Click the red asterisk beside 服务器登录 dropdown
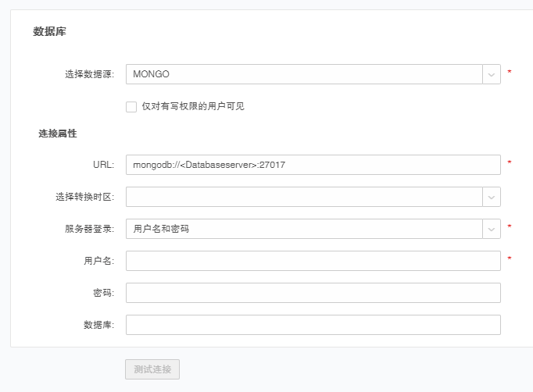Screen dimensions: 533x392 click(510, 228)
